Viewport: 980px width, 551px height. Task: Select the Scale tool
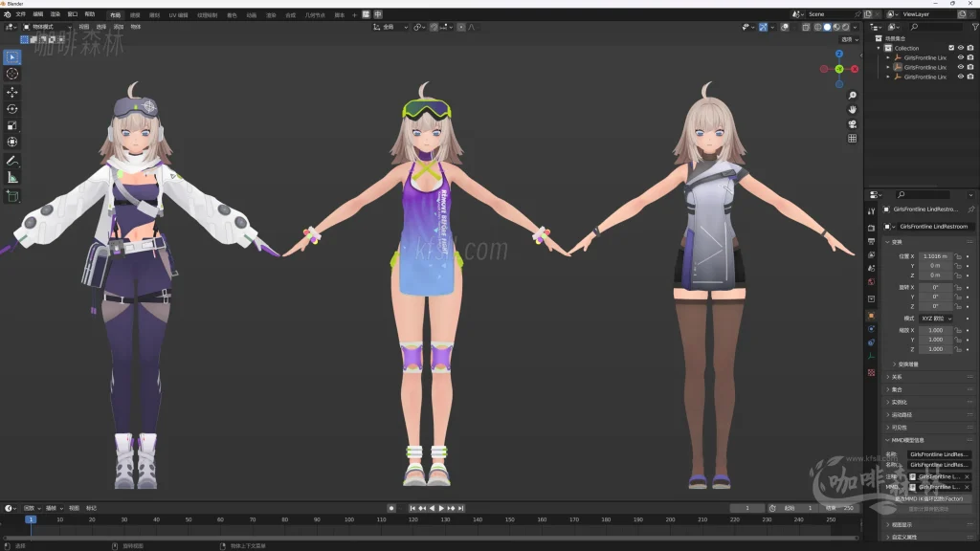[11, 125]
